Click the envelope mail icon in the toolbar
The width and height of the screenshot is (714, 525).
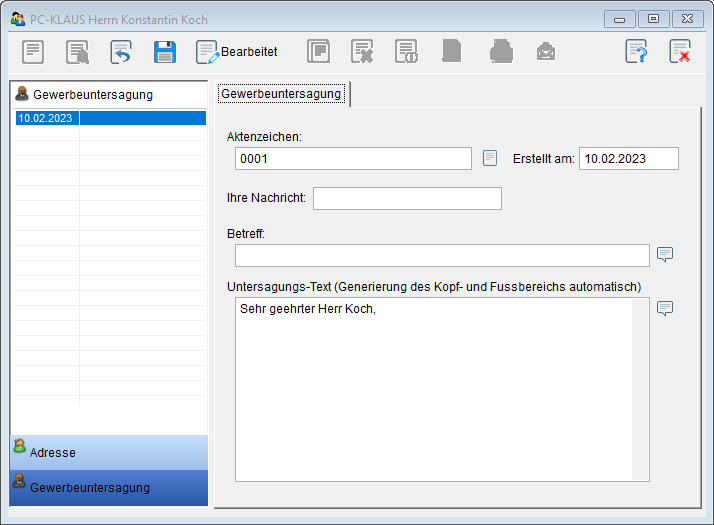545,52
